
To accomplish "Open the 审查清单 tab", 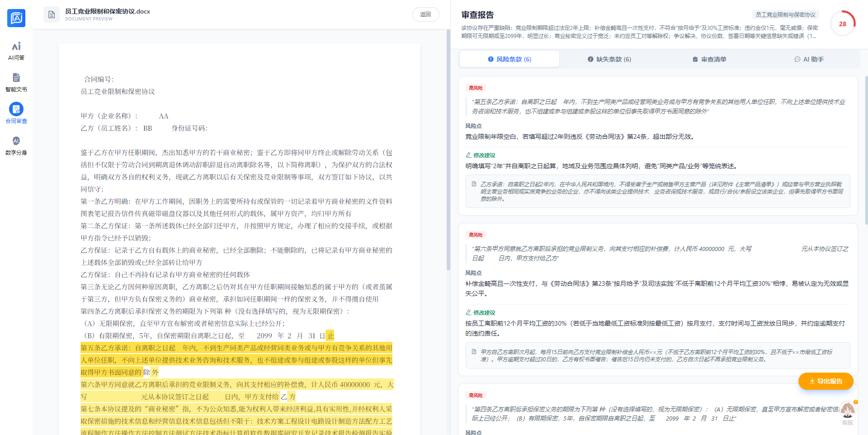I will (x=709, y=59).
